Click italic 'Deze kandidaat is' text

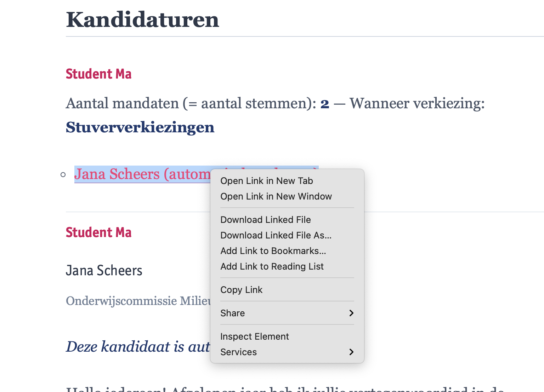point(137,347)
